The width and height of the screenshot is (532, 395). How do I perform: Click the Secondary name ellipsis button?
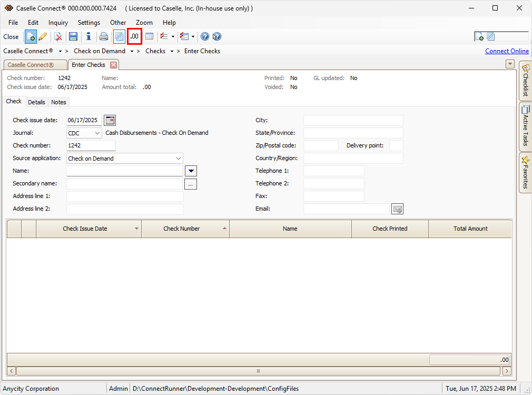tap(191, 184)
